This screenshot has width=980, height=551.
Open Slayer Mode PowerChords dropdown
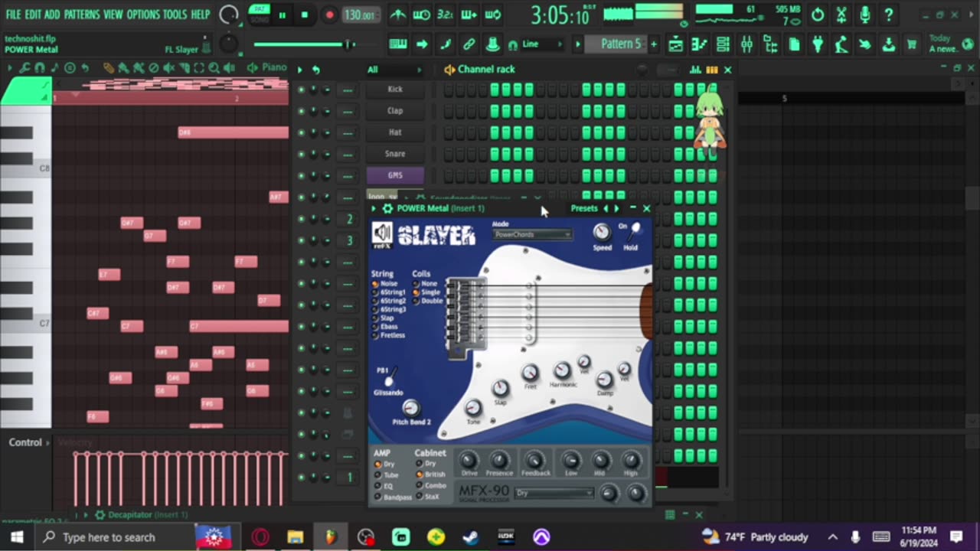[x=532, y=234]
